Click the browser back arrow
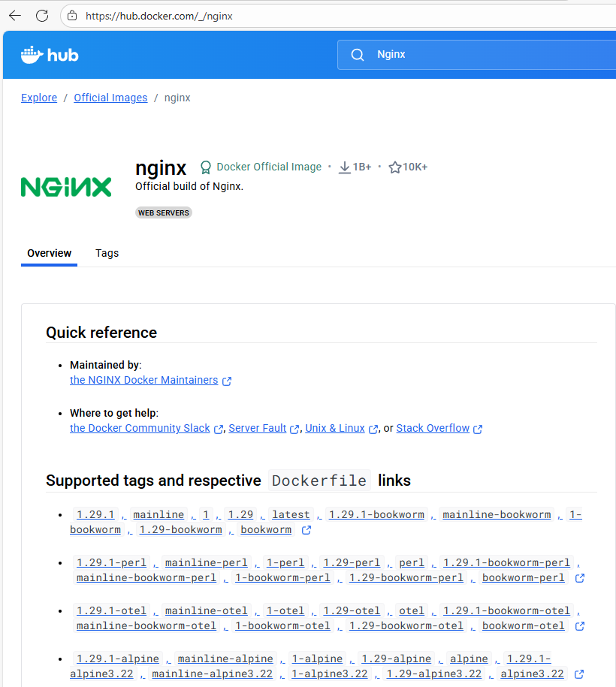 15,16
